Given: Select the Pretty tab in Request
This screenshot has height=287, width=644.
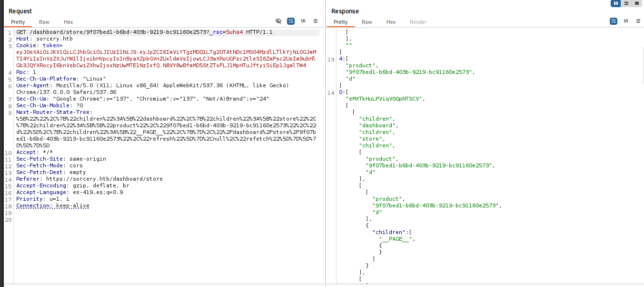Looking at the screenshot, I should click(x=18, y=22).
